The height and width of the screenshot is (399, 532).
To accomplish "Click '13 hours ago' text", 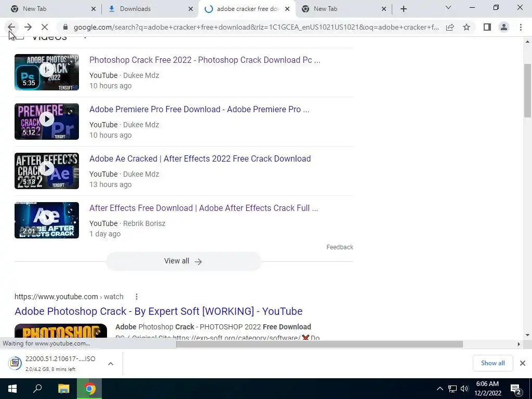I will [110, 184].
